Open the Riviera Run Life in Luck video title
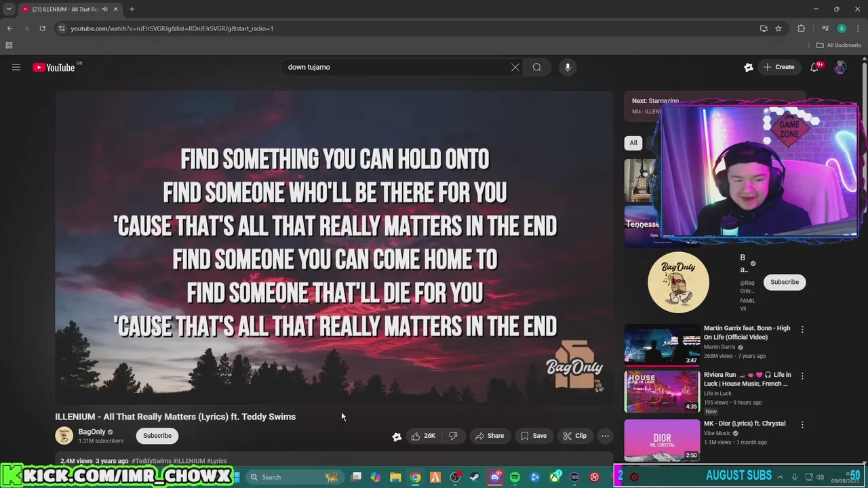The image size is (868, 488). (747, 379)
